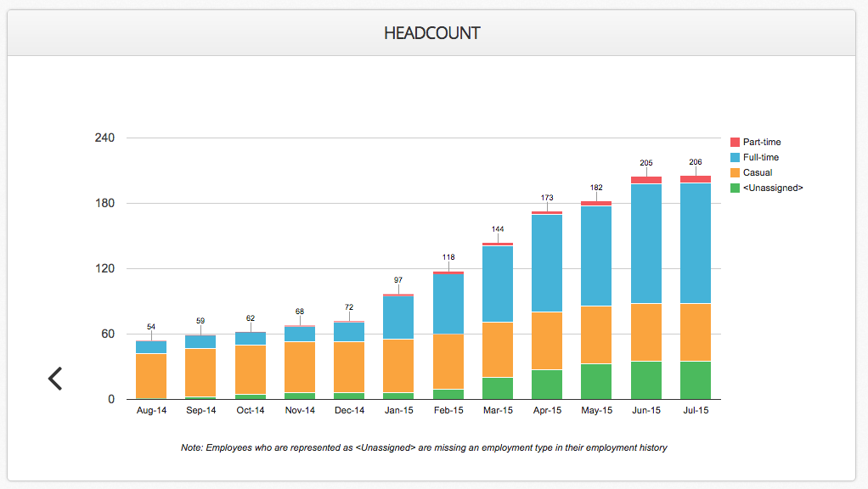The image size is (868, 489).
Task: Toggle the Part-time legend label
Action: (x=762, y=142)
